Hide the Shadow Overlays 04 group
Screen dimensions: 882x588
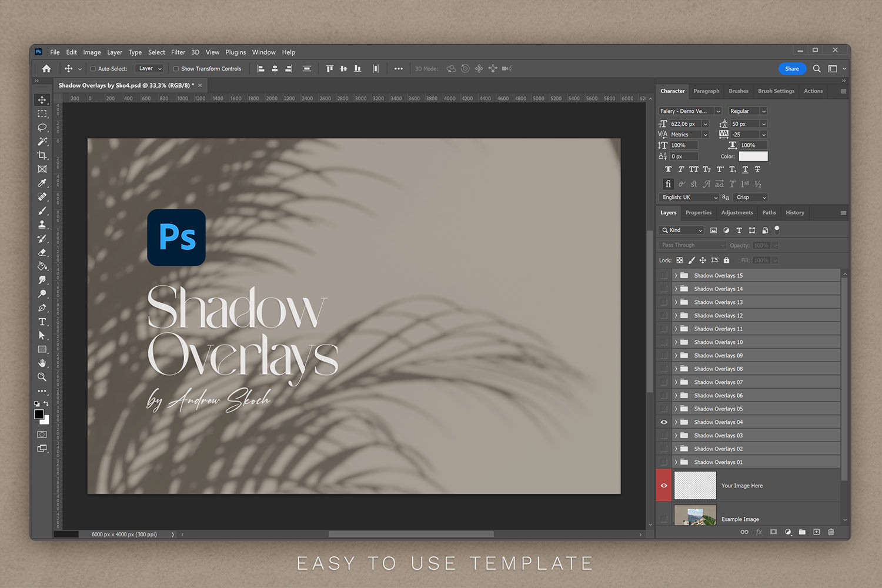[x=664, y=422]
